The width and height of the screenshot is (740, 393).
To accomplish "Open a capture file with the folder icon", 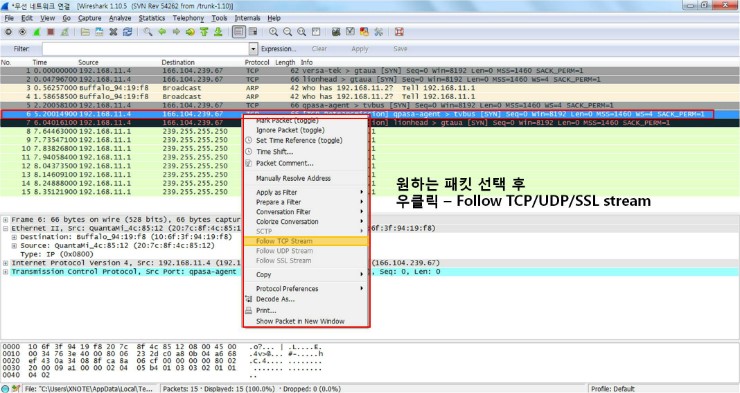I will [85, 32].
